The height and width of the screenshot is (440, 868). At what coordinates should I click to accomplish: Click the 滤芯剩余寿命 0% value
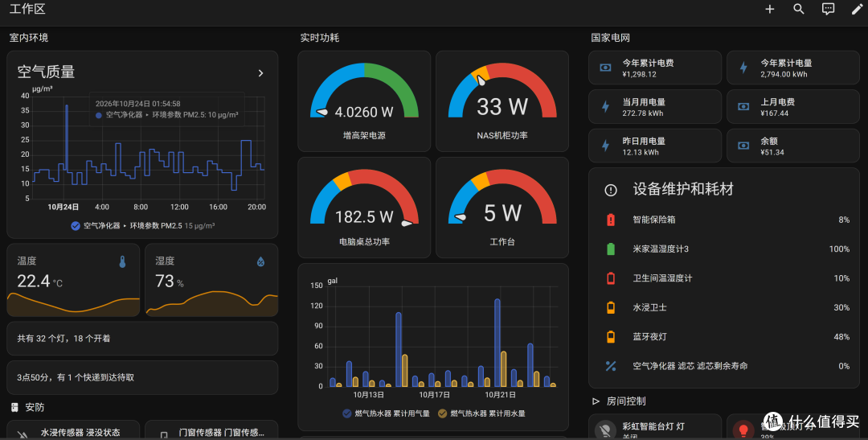pos(844,366)
